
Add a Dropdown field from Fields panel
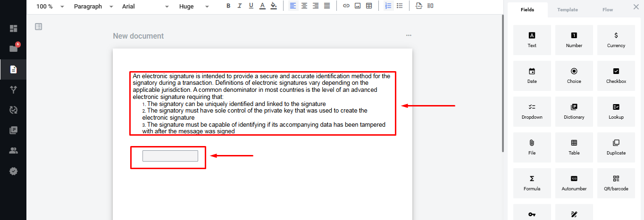click(x=532, y=111)
